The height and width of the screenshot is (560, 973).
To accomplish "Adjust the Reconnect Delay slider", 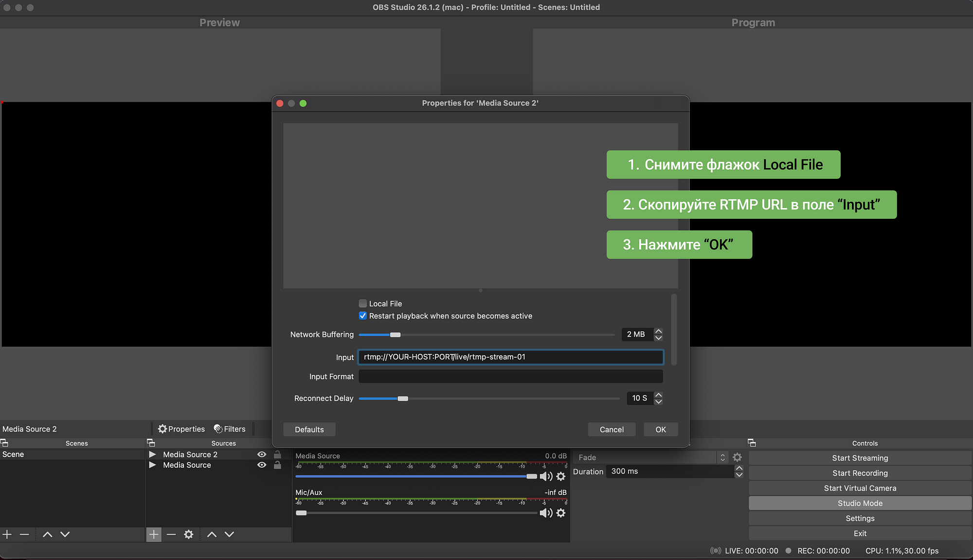I will click(402, 399).
